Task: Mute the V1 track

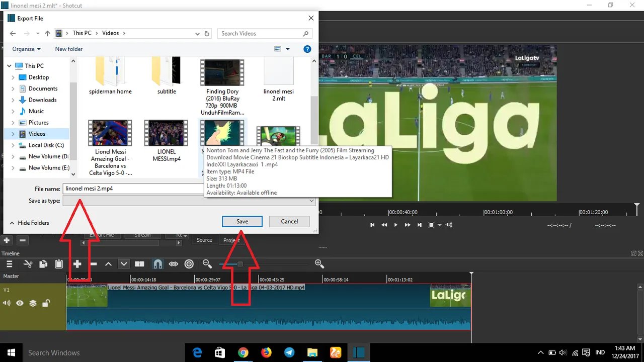Action: pos(7,303)
